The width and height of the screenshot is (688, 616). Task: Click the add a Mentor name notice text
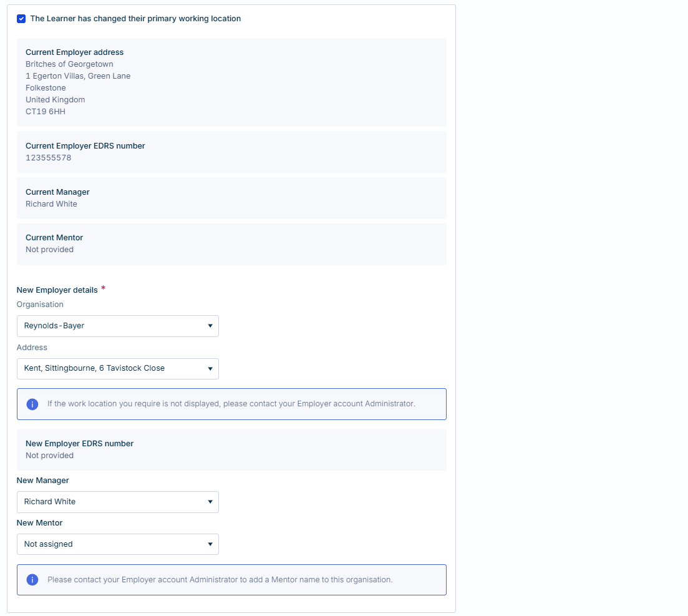[x=220, y=580]
